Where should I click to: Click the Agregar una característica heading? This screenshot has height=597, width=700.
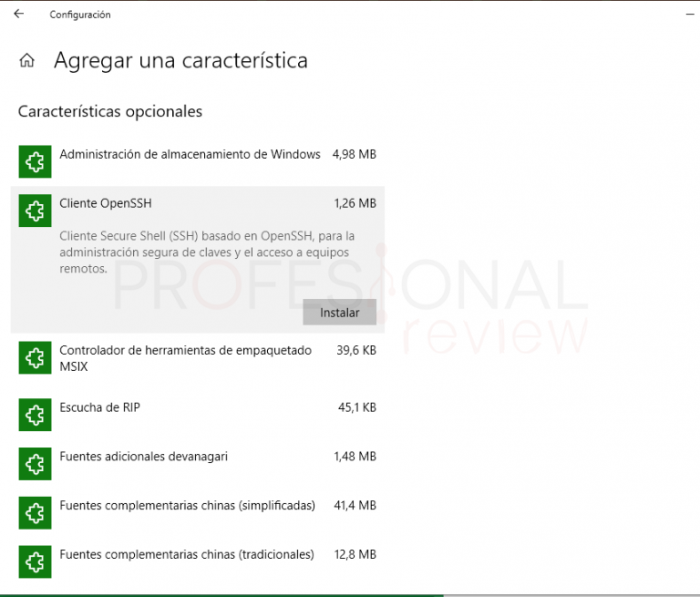pos(180,60)
